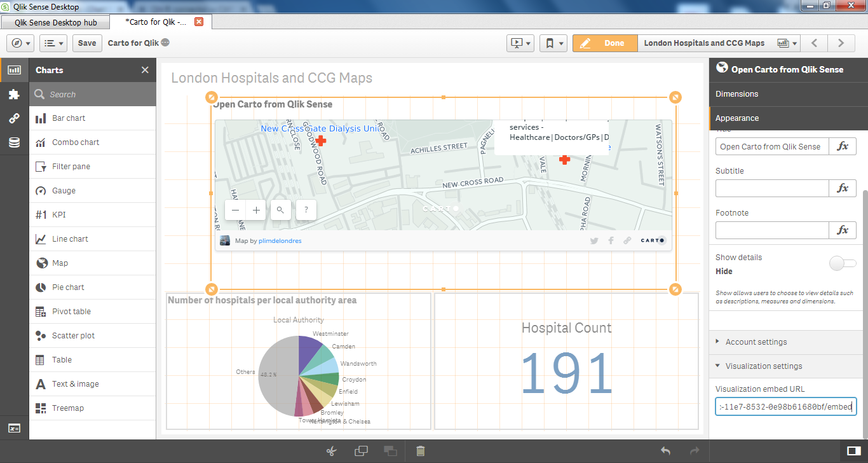Save the Carto for Qlik app

(87, 43)
